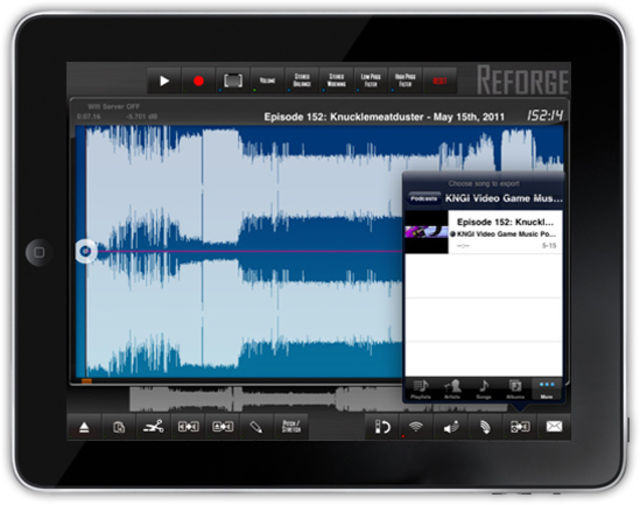Select Episode 152 in export list
Image resolution: width=640 pixels, height=505 pixels.
(x=484, y=232)
